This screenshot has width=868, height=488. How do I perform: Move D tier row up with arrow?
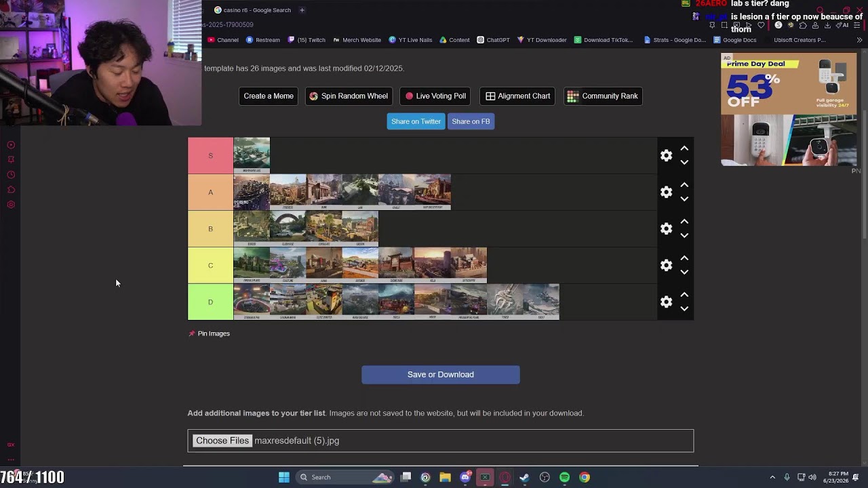pyautogui.click(x=684, y=295)
